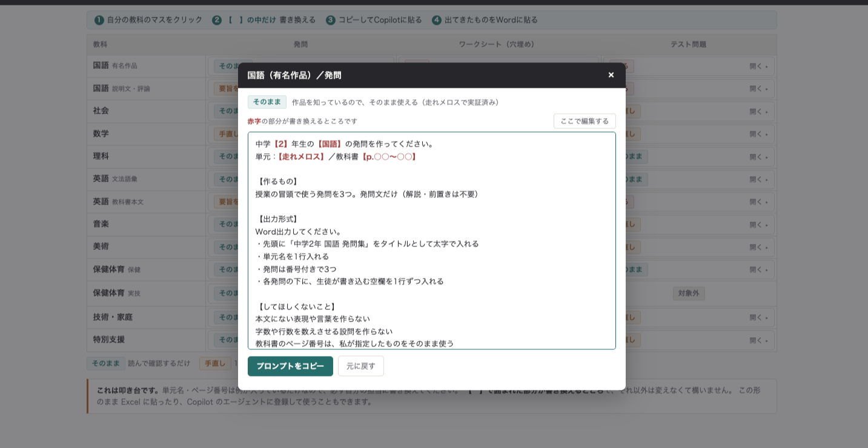Click the 手直し legend badge below the table
Screen dimensions: 868x448
(x=215, y=363)
